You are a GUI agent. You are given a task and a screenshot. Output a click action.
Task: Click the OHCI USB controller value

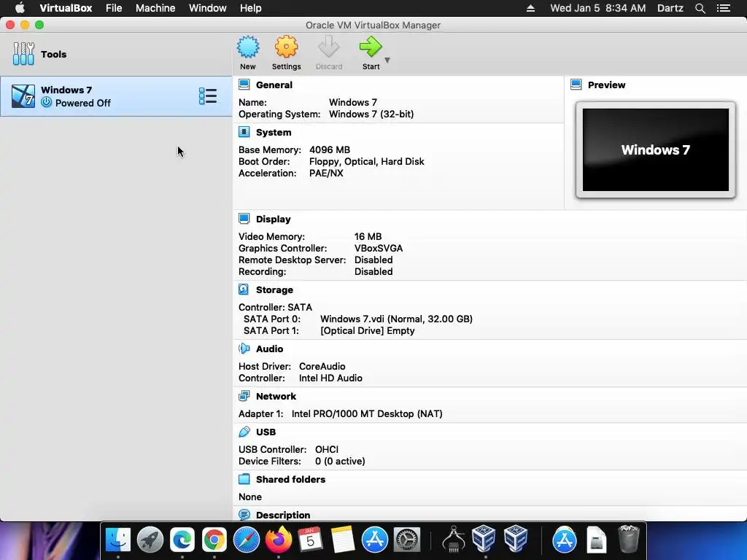[x=327, y=449]
